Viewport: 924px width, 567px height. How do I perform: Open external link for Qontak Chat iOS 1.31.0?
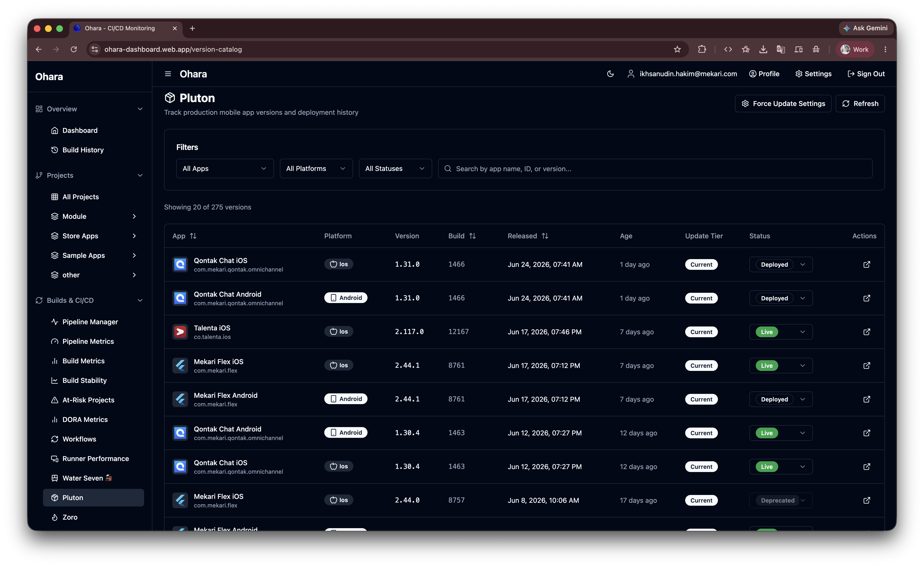(x=866, y=264)
